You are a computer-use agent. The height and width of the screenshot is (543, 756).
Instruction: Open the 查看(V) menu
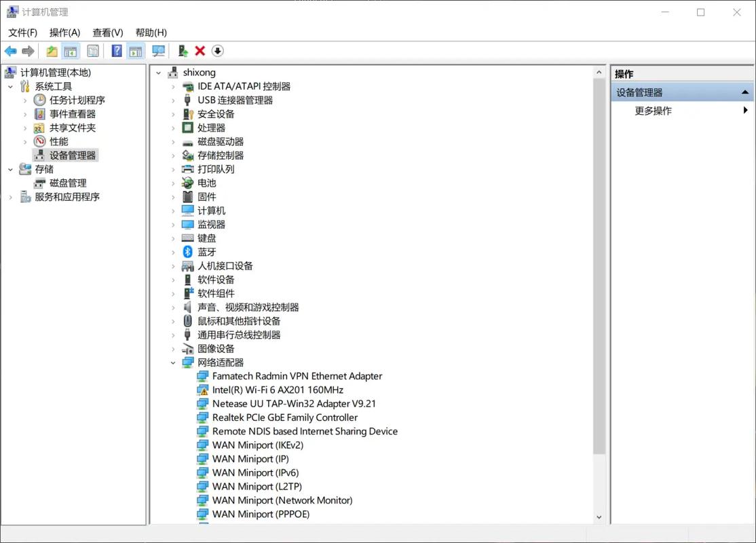[108, 32]
